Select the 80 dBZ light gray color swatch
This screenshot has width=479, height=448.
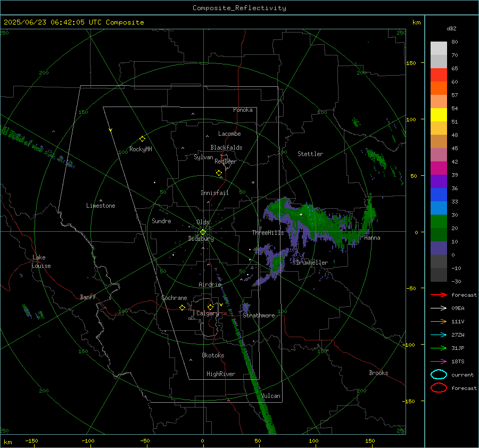(439, 48)
